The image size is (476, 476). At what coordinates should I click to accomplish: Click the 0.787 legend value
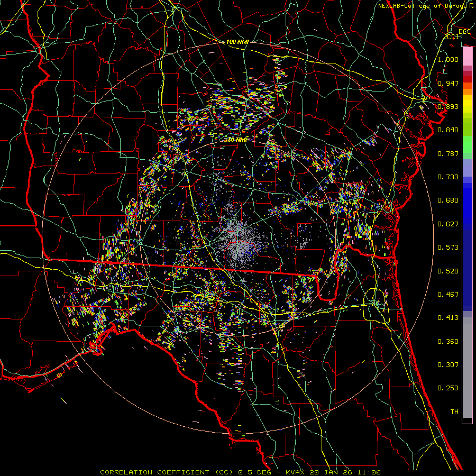[x=448, y=153]
